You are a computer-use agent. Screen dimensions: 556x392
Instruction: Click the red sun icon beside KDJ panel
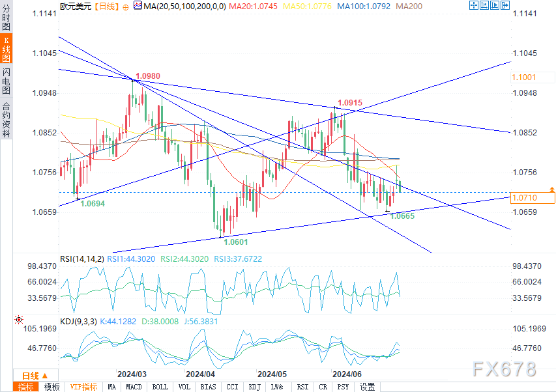19,320
